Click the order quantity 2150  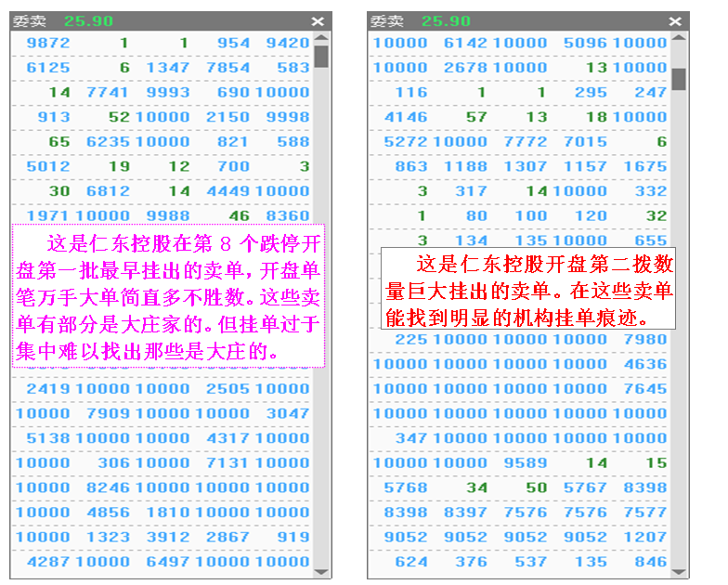[228, 117]
